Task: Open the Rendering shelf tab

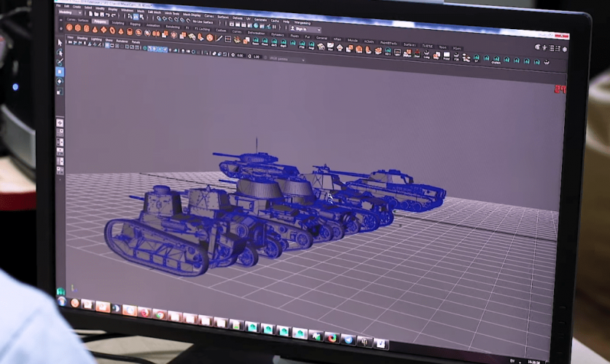Action: pos(173,25)
